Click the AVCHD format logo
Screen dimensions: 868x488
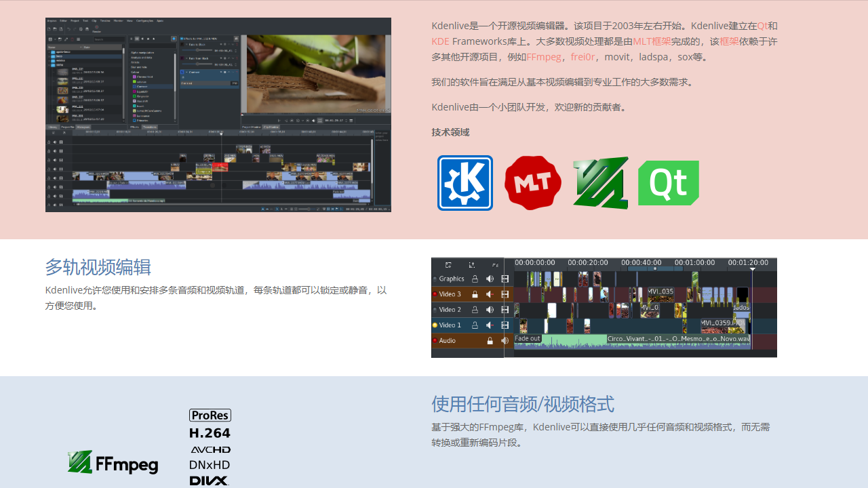(x=210, y=449)
